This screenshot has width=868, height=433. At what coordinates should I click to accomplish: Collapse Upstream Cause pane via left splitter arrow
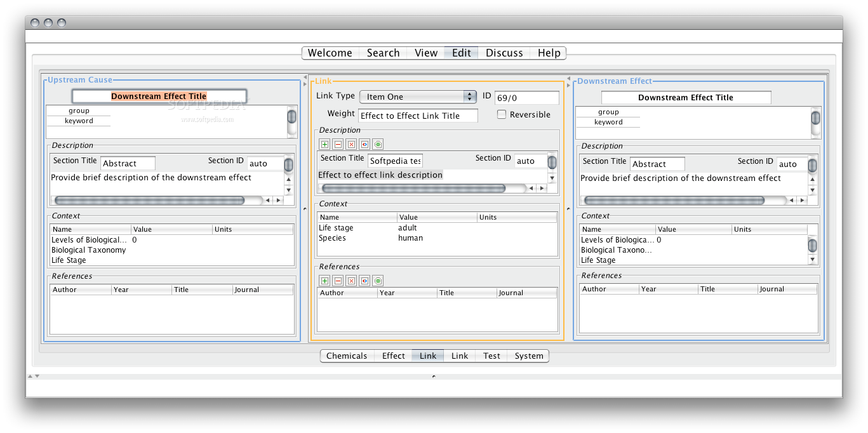point(305,77)
